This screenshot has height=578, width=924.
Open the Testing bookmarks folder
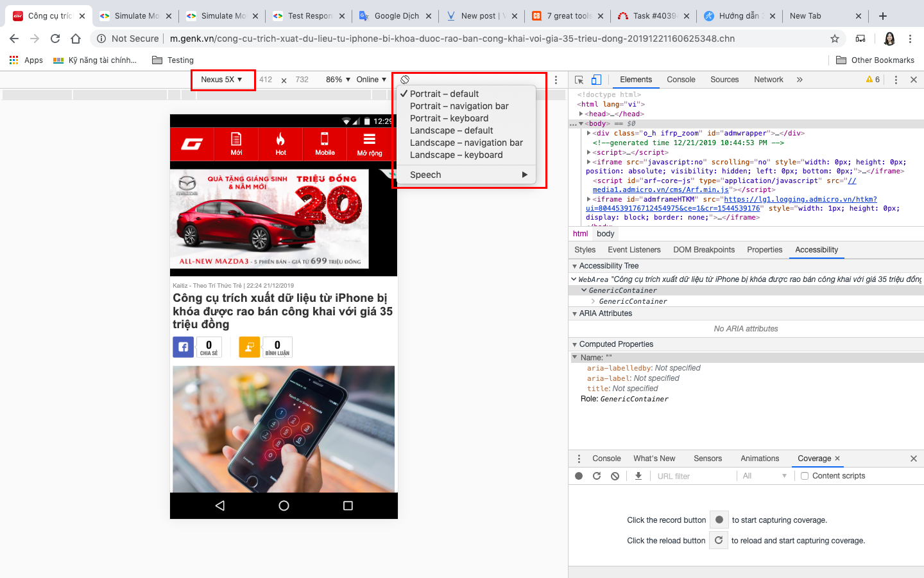[x=173, y=60]
